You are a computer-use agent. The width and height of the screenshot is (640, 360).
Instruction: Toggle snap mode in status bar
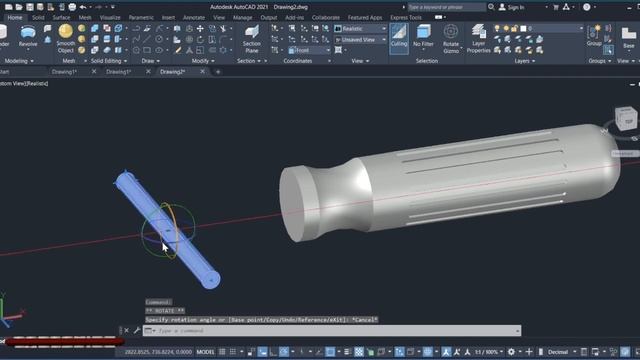[x=233, y=352]
